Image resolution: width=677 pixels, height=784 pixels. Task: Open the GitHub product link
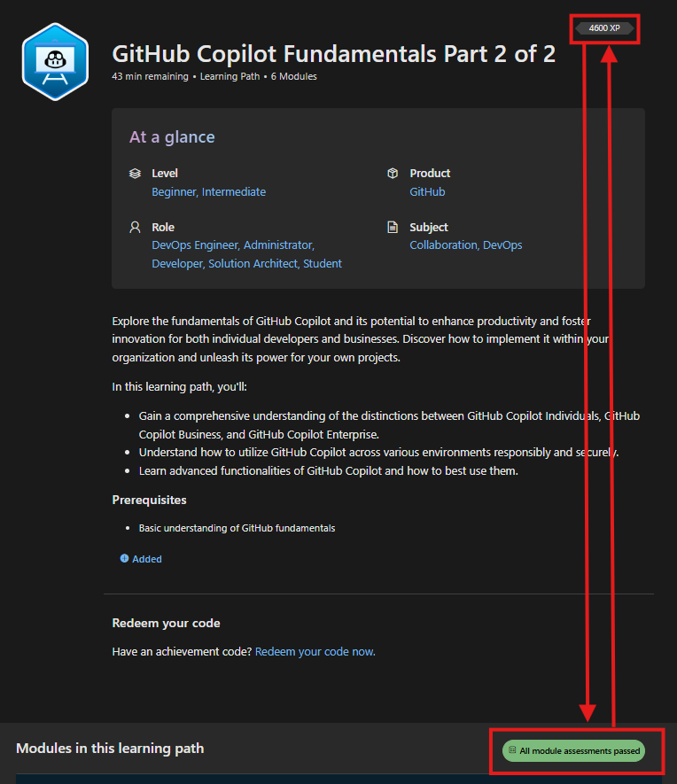click(427, 192)
